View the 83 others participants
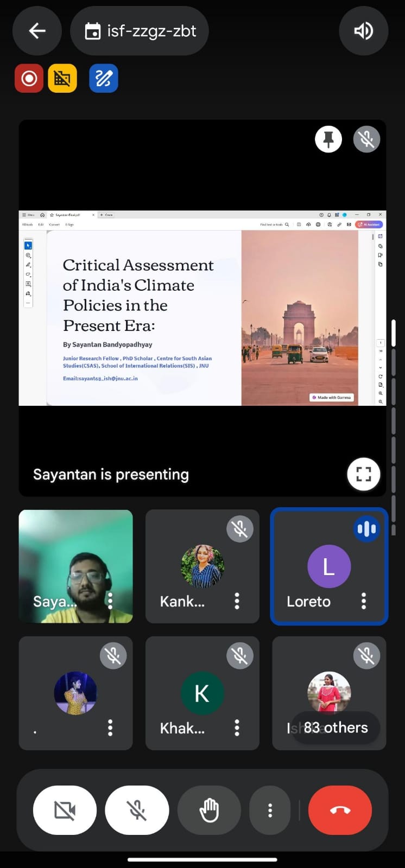This screenshot has height=868, width=405. tap(335, 727)
